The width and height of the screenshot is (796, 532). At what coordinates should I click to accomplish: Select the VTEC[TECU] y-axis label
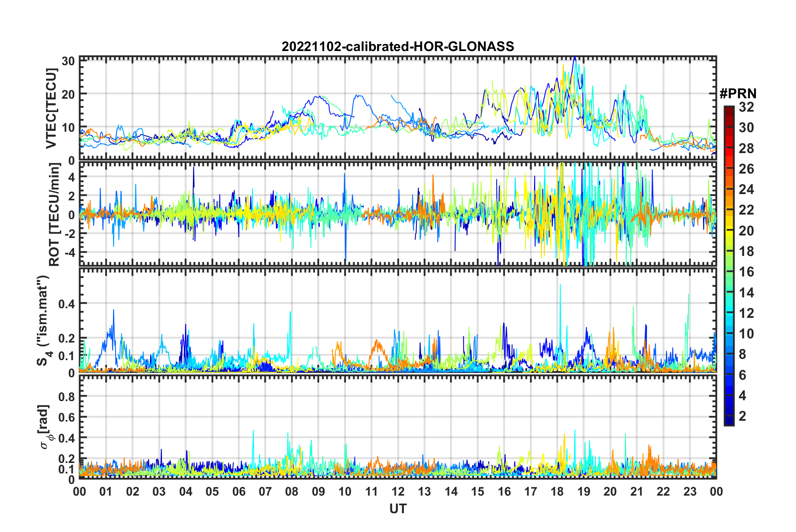pos(51,108)
